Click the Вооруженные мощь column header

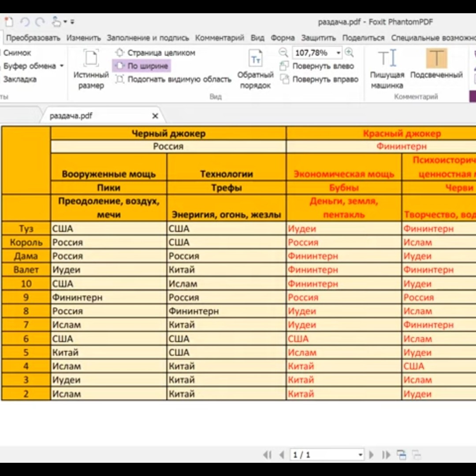tap(109, 167)
